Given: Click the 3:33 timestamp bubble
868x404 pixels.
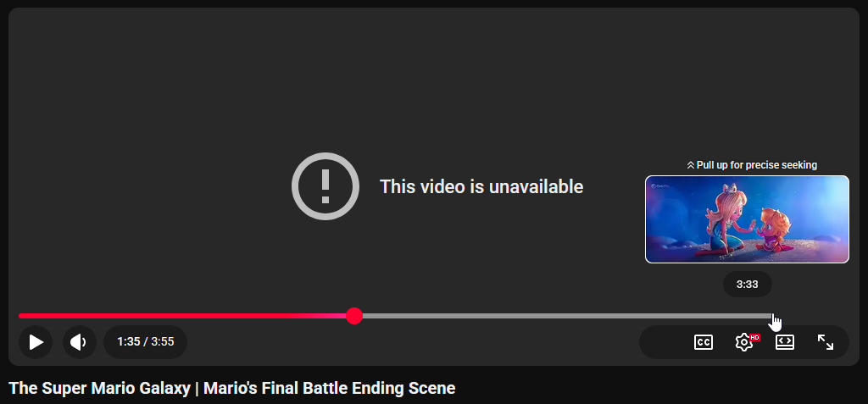Looking at the screenshot, I should coord(747,285).
